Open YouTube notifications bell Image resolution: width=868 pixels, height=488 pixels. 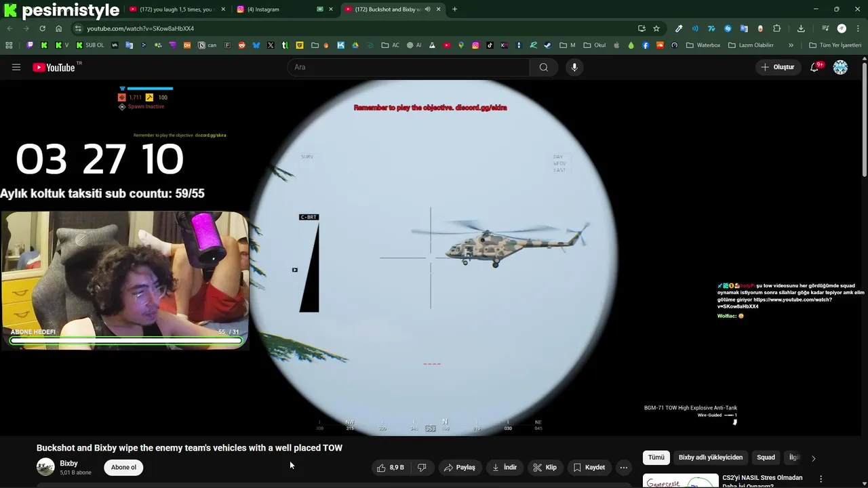815,67
